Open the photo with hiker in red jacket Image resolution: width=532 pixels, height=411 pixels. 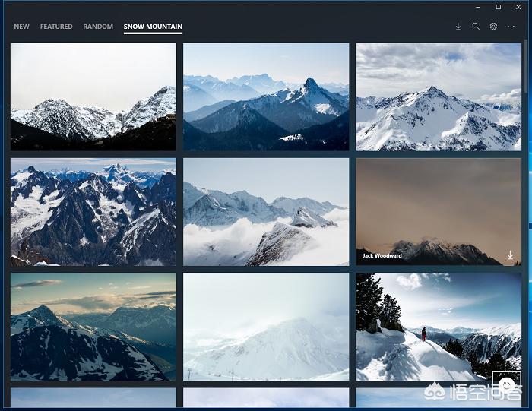click(x=438, y=327)
